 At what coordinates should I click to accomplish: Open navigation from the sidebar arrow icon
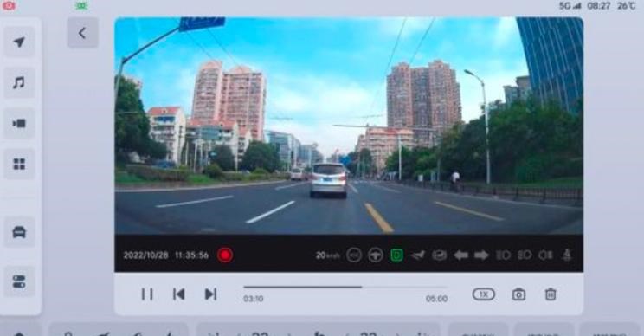[19, 42]
